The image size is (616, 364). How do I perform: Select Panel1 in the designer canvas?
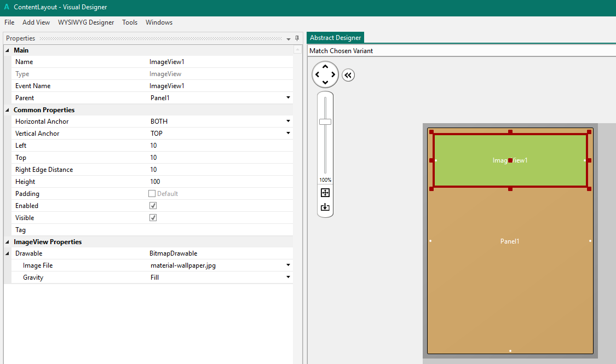pyautogui.click(x=510, y=274)
